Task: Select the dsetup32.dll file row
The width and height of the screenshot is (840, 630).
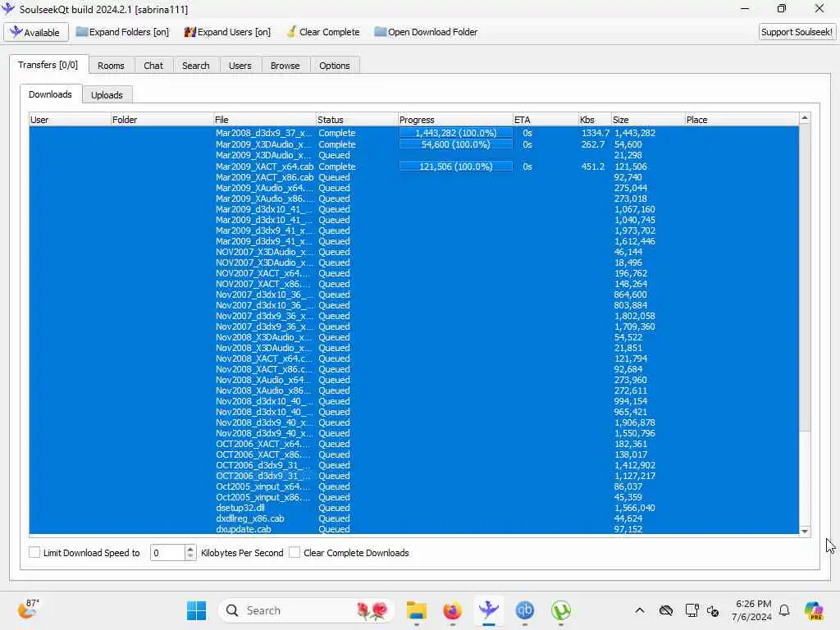Action: click(x=413, y=508)
